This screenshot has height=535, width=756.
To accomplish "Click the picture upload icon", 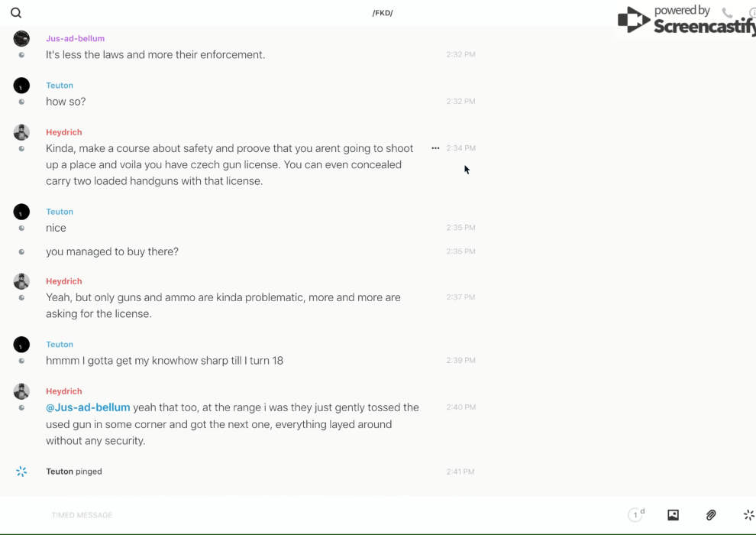I will click(673, 515).
